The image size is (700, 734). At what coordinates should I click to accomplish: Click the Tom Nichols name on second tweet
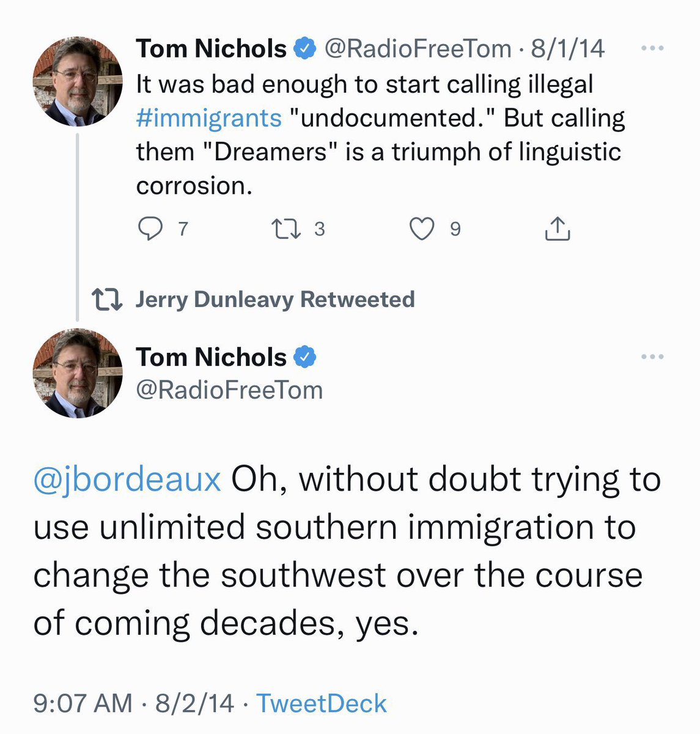pyautogui.click(x=211, y=357)
